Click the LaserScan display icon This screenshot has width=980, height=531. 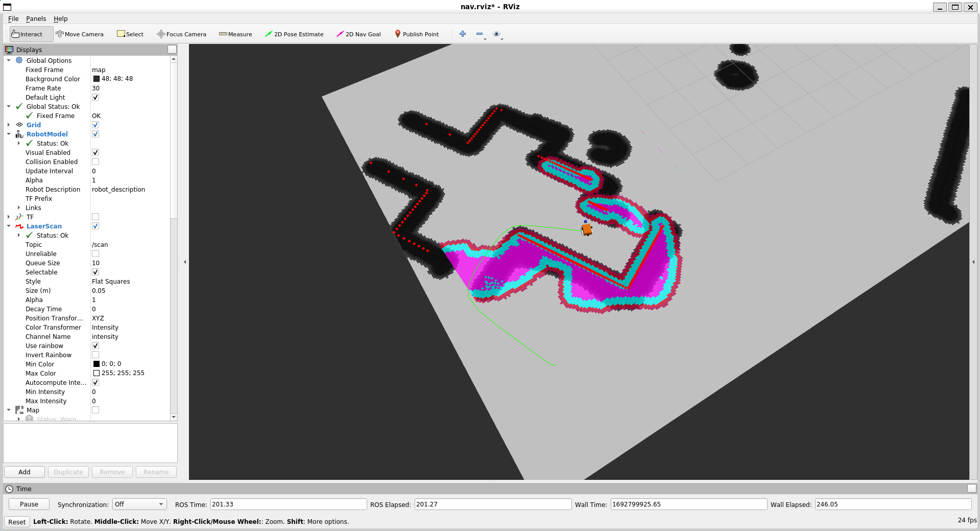coord(19,226)
